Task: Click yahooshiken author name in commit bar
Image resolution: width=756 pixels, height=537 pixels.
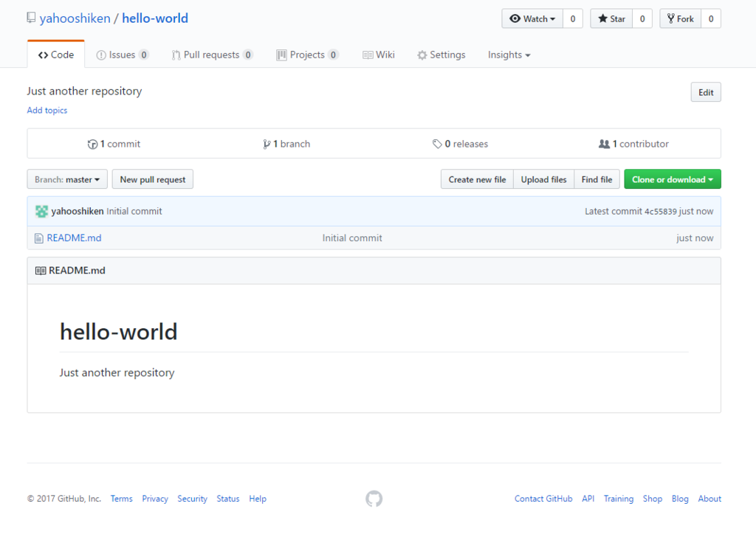Action: point(77,211)
